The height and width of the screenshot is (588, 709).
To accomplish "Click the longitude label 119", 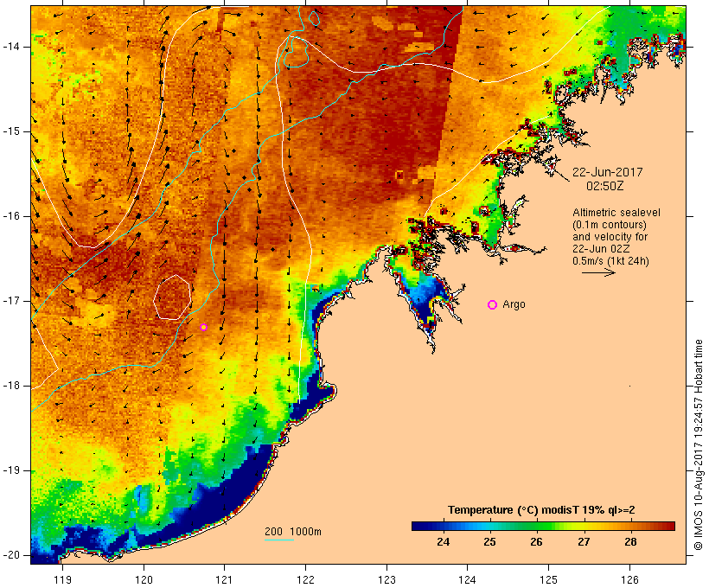I will 62,579.
